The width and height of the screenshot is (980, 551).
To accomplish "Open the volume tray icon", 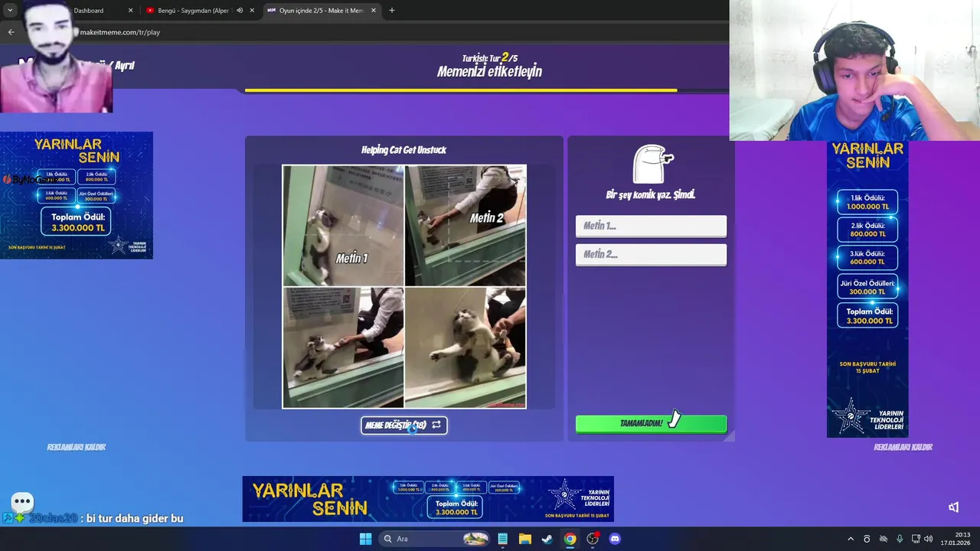I will coord(928,539).
